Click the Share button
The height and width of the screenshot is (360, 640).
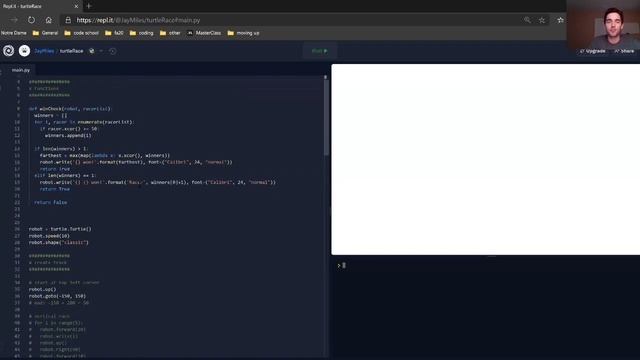pos(624,51)
